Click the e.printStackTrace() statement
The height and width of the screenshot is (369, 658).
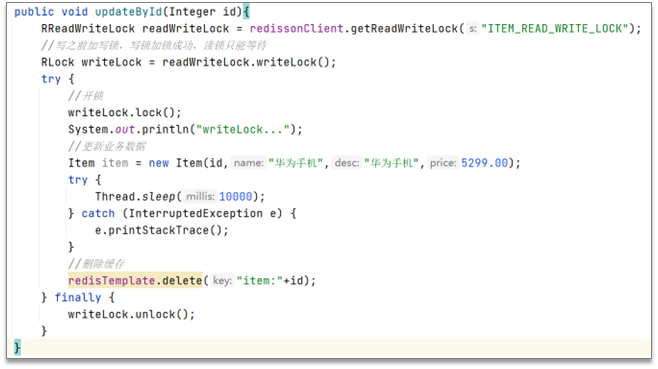(162, 230)
